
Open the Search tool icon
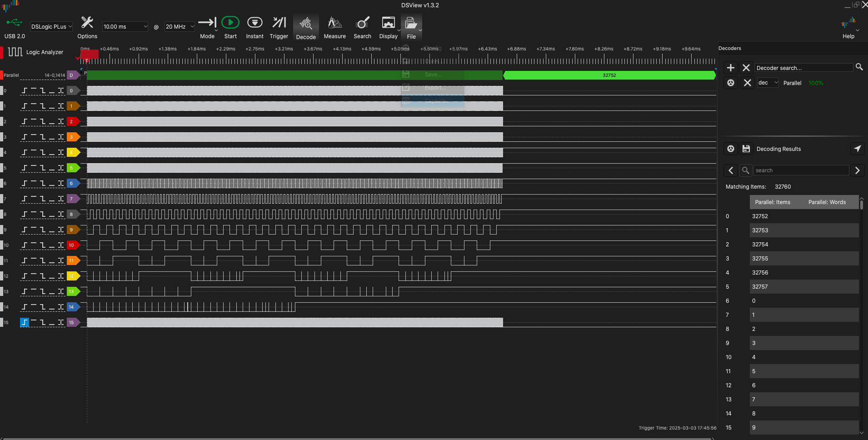tap(362, 22)
